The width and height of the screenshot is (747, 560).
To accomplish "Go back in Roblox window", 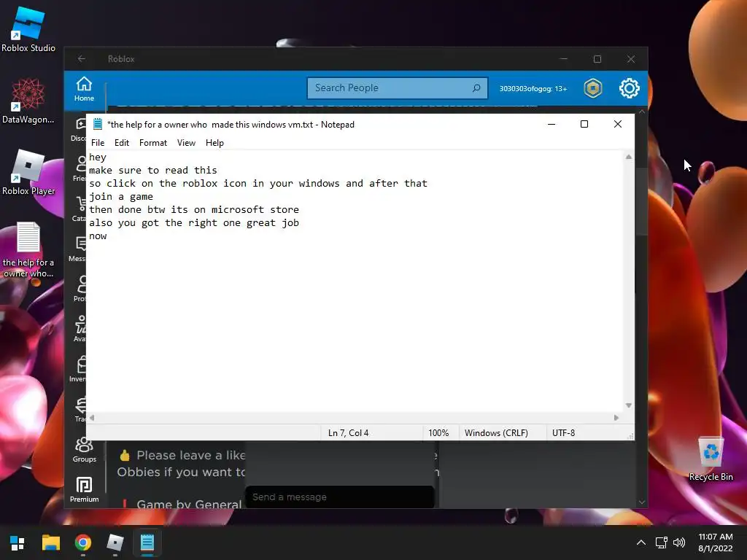I will (82, 58).
